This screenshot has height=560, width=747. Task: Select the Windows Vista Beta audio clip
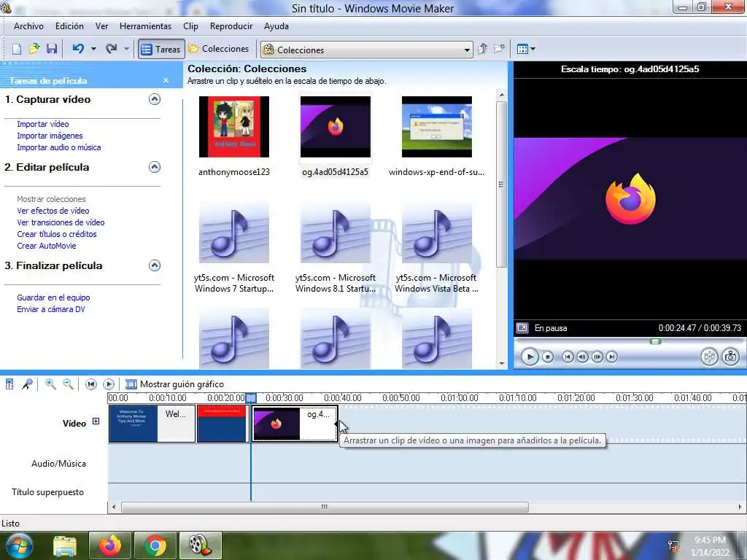[x=437, y=233]
